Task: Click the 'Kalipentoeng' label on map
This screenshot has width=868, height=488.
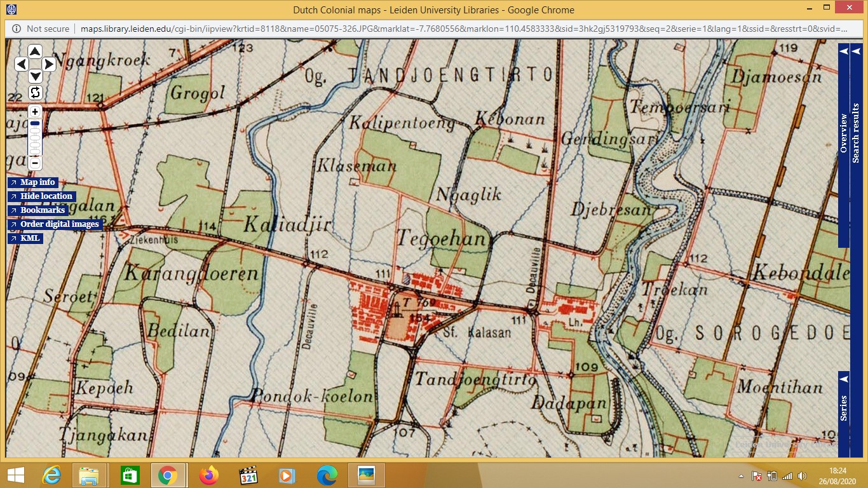Action: 402,123
